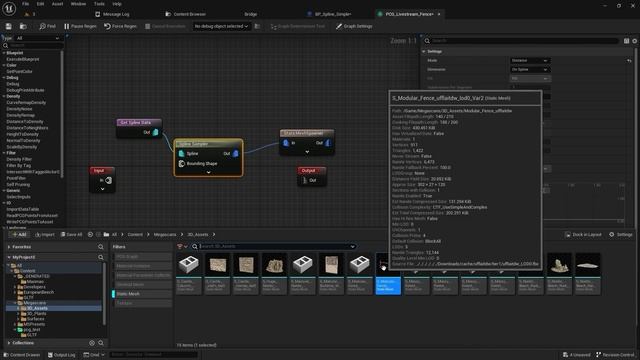
Task: Click Dock in Layout button
Action: coord(584,234)
